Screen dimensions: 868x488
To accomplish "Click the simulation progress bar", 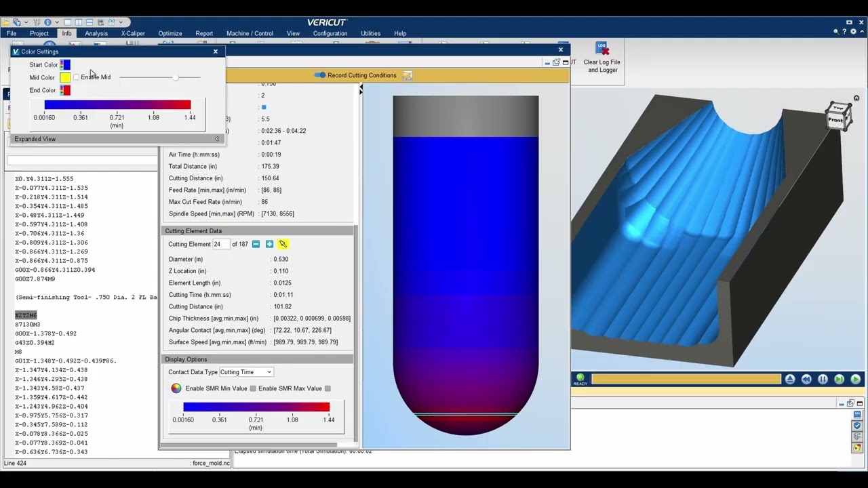I will click(x=686, y=380).
